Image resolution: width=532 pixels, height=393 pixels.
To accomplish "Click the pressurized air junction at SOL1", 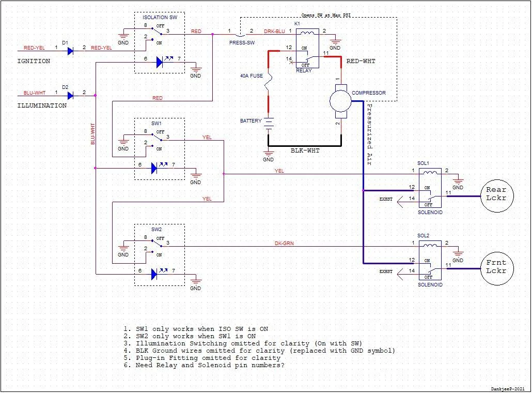I will (x=364, y=191).
